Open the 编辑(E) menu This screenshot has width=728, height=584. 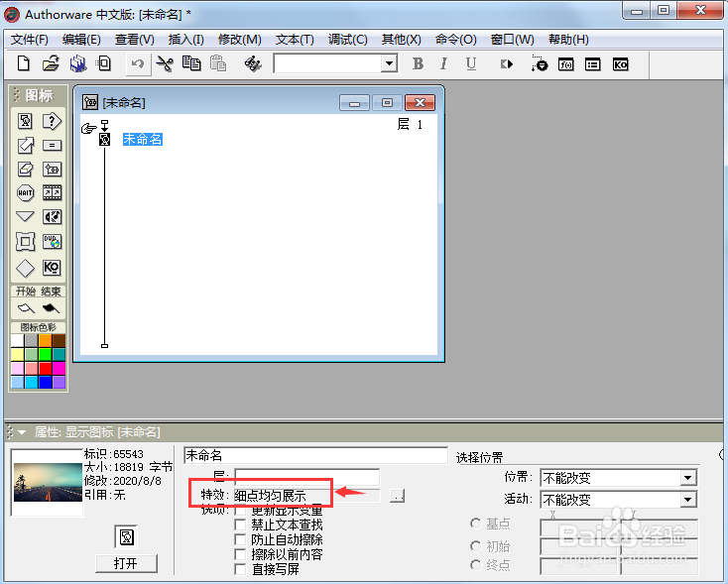[81, 40]
